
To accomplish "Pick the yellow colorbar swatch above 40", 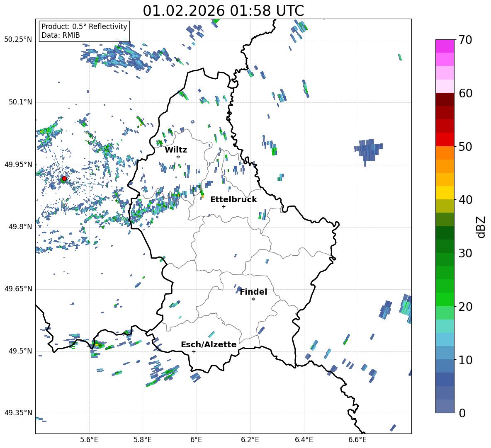I will point(445,193).
